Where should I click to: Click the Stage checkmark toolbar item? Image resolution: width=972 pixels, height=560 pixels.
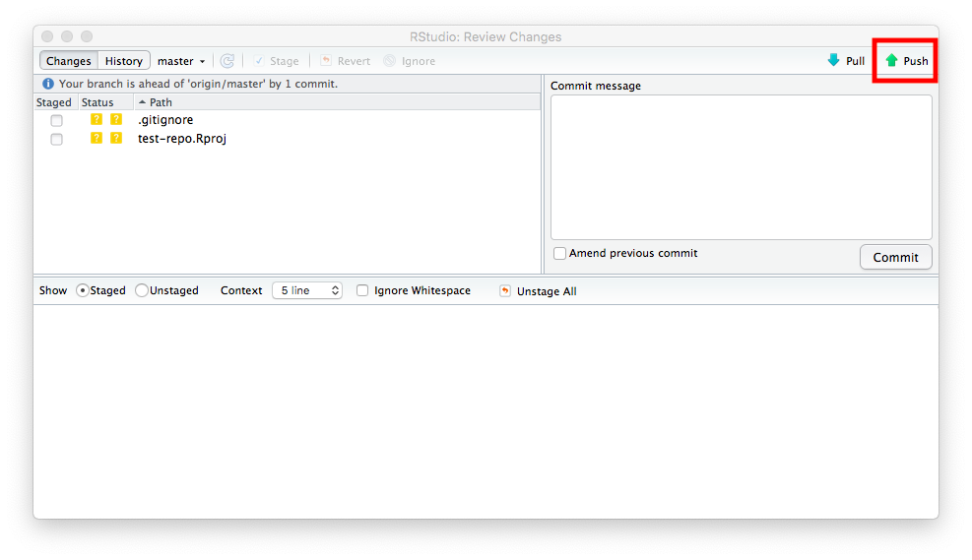tap(260, 61)
